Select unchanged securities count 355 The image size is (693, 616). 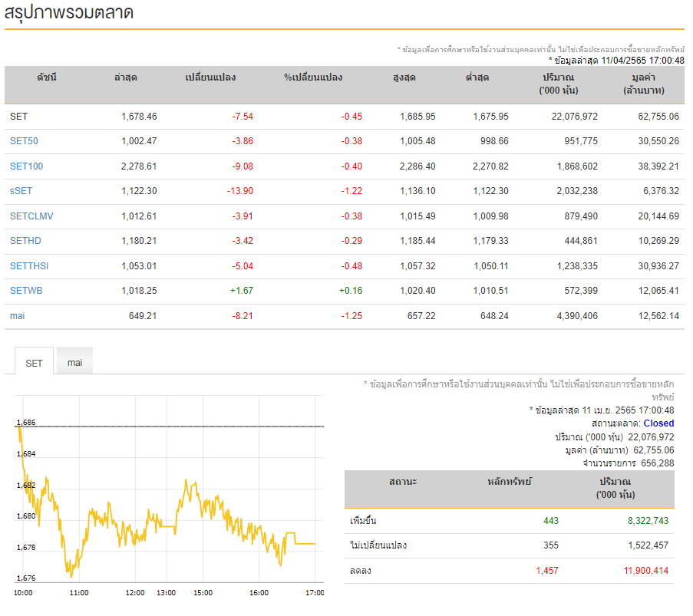click(x=551, y=545)
